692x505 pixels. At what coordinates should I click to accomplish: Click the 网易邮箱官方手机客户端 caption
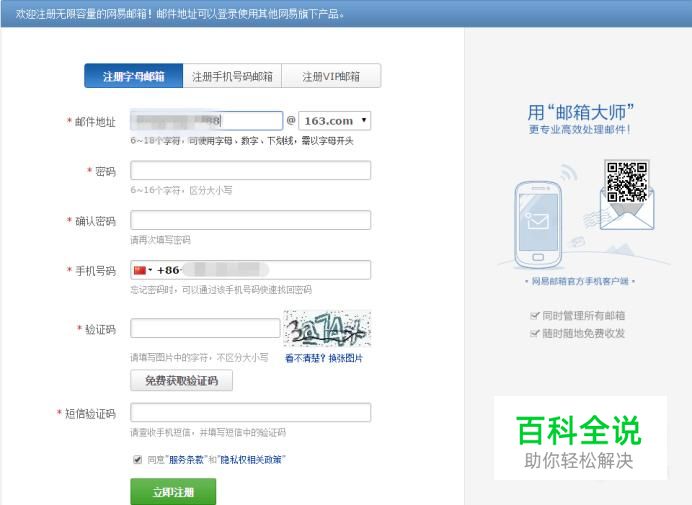580,281
